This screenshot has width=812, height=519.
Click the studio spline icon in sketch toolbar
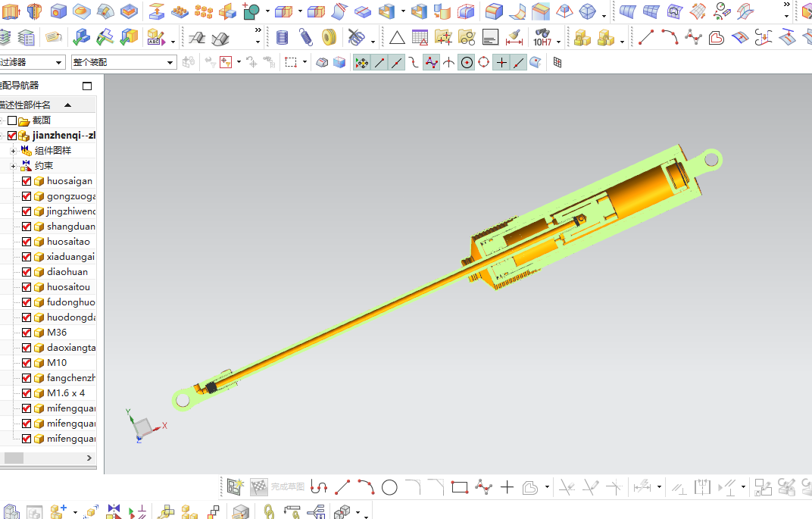(x=483, y=487)
